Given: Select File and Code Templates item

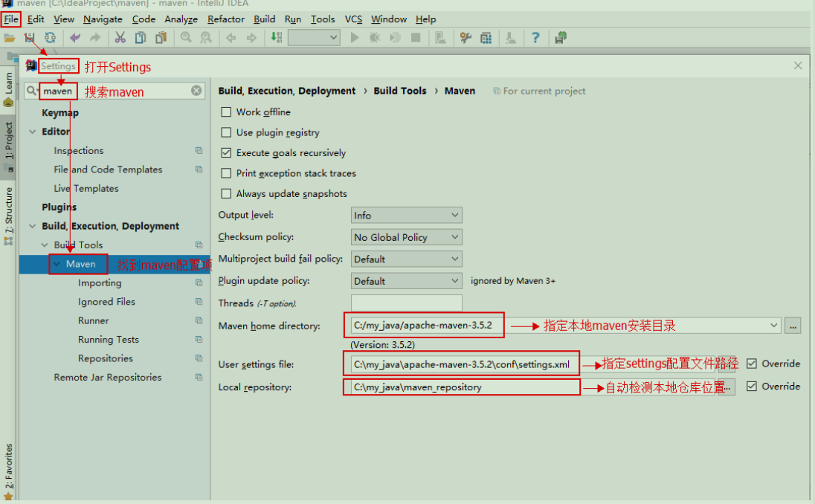Looking at the screenshot, I should 108,169.
